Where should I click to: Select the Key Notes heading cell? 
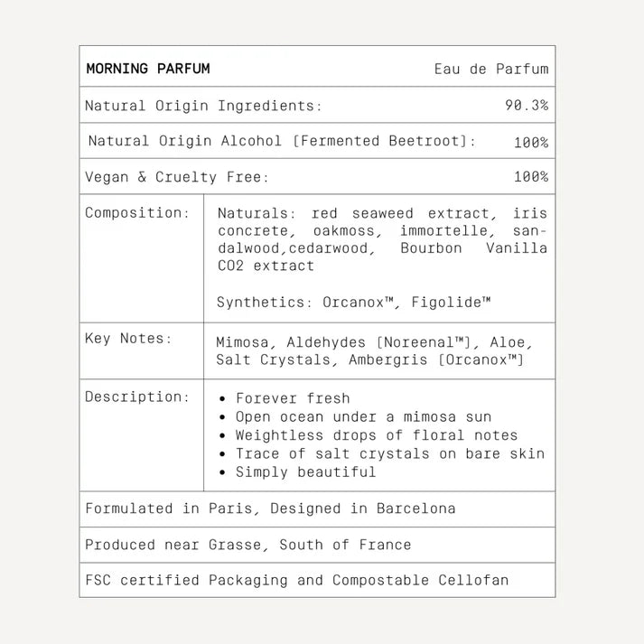[x=128, y=339]
